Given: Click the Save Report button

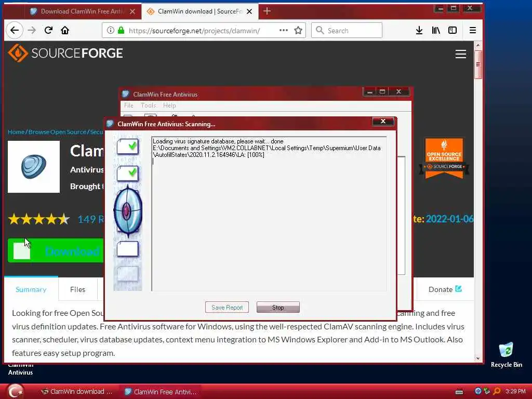Looking at the screenshot, I should (227, 308).
